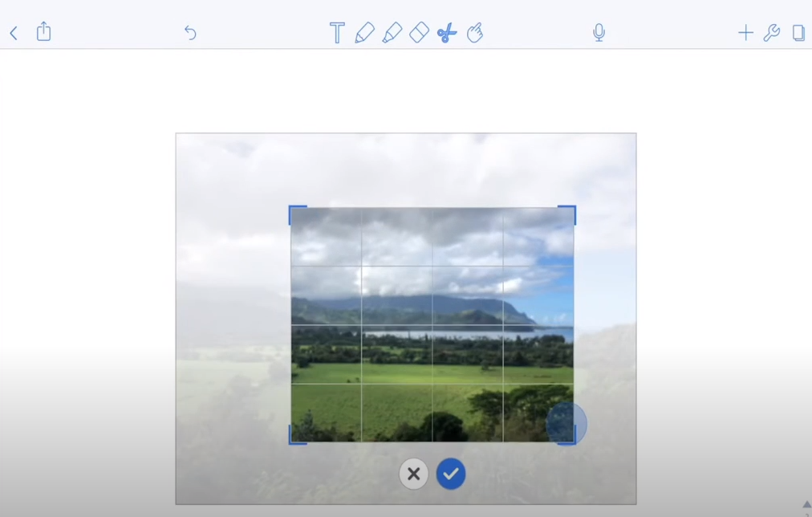
Task: Cancel the crop with the X button
Action: click(x=414, y=474)
